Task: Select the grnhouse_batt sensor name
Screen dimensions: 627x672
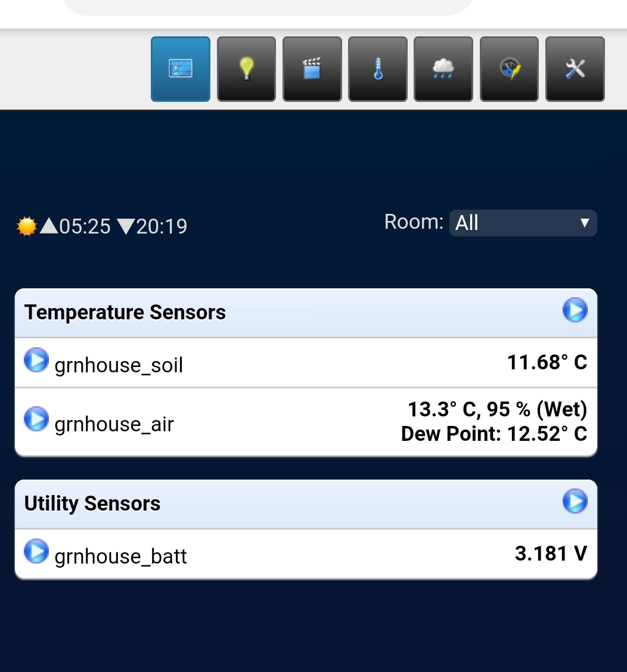Action: point(120,556)
